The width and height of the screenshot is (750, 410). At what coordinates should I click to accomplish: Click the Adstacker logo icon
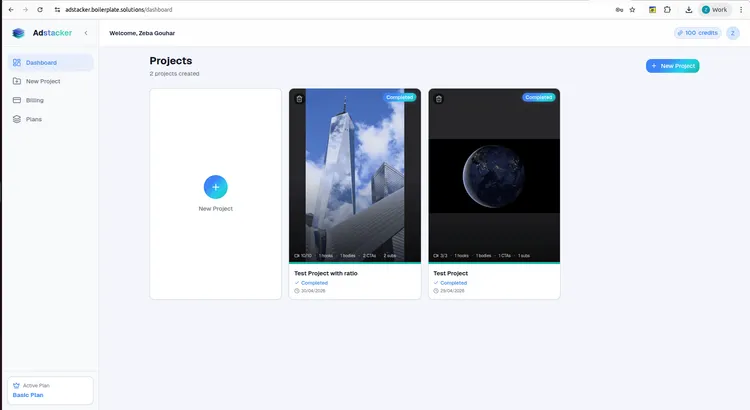18,33
